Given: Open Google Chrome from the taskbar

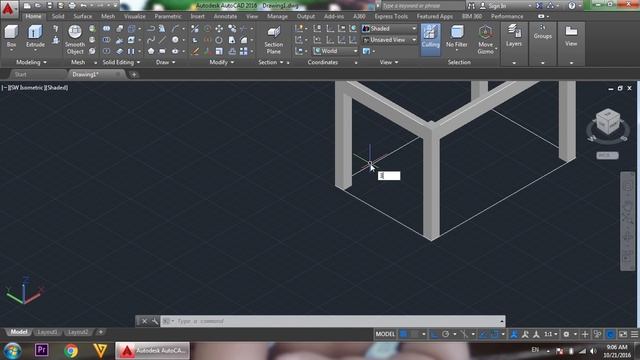Looking at the screenshot, I should pyautogui.click(x=71, y=350).
